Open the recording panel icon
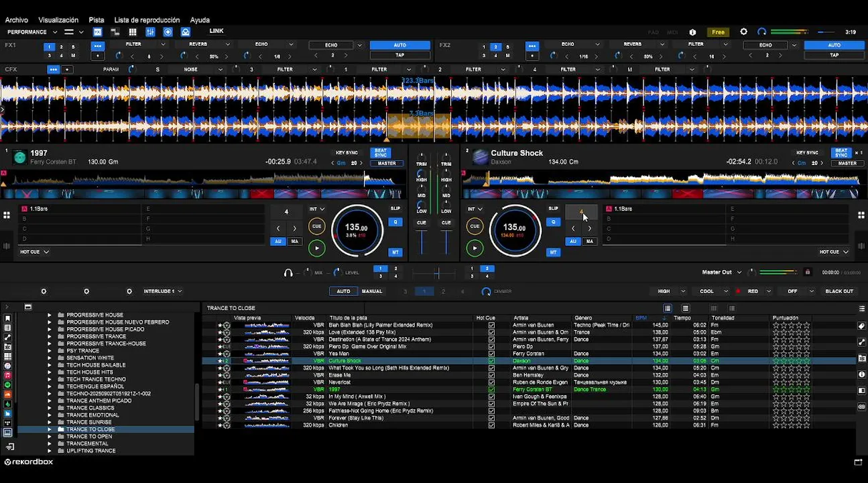868x483 pixels. (168, 32)
